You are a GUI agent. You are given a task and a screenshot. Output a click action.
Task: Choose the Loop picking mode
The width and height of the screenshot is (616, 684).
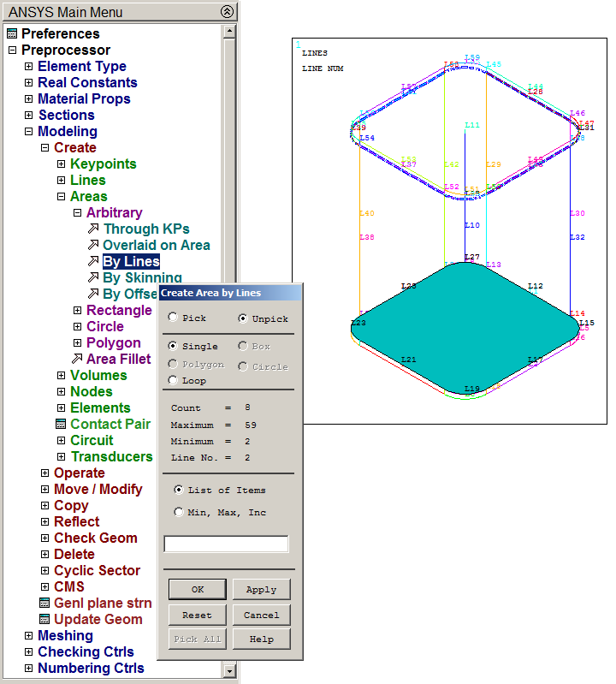click(x=173, y=380)
